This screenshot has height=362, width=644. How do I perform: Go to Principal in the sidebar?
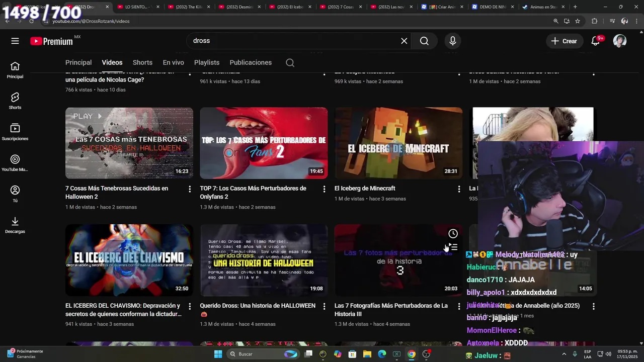[x=15, y=70]
